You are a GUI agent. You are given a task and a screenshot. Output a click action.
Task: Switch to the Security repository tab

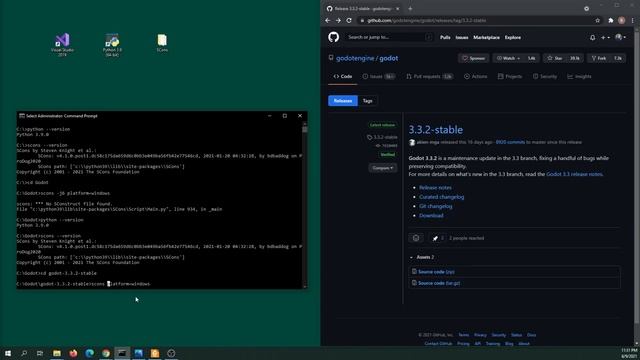[x=545, y=76]
